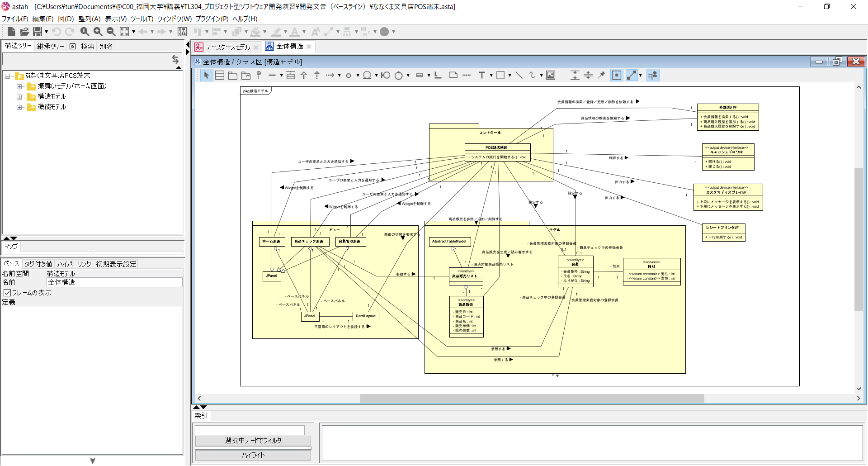Click the index search input field
868x466 pixels.
250,429
